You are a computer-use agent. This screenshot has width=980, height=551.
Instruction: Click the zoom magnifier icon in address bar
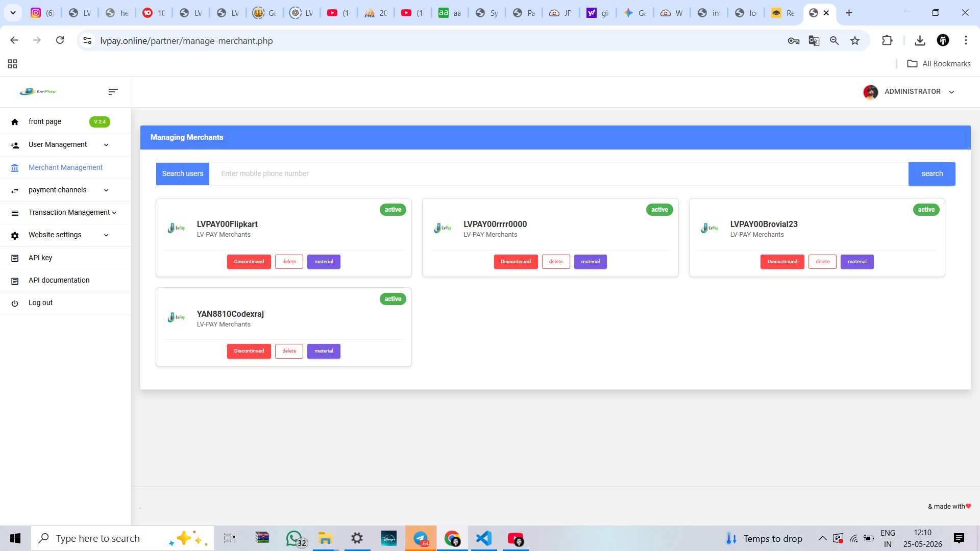[835, 41]
